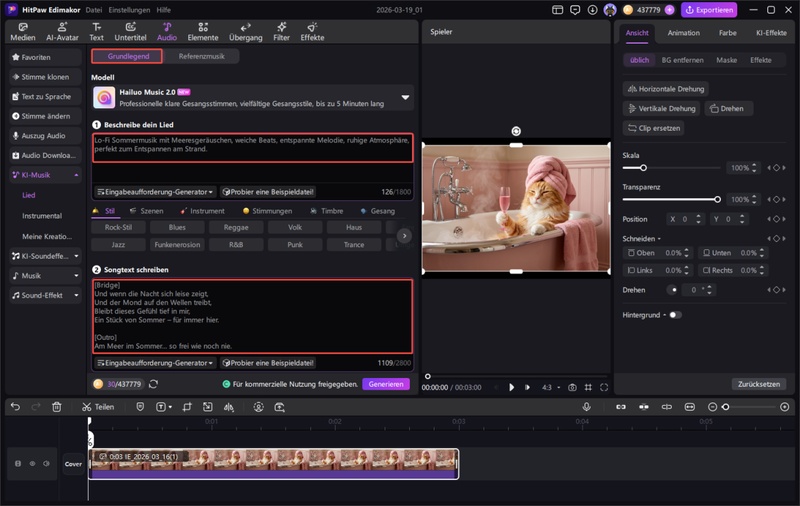
Task: Click the Generieren button
Action: [385, 384]
